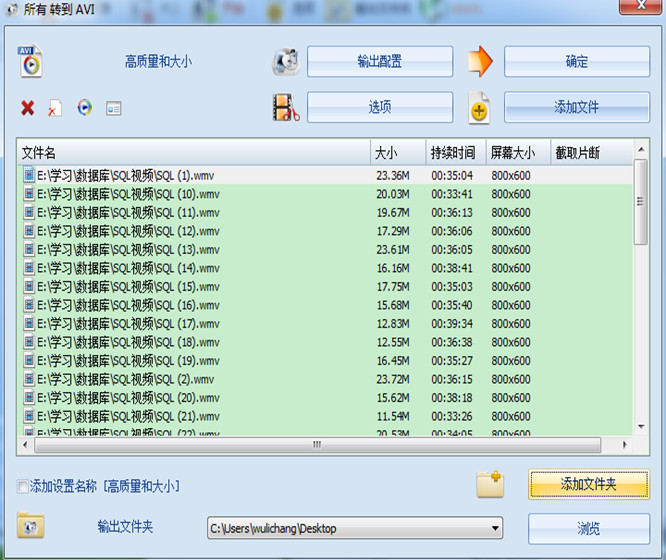Screen dimensions: 666x560
Task: Click the media file info icon
Action: pos(113,108)
